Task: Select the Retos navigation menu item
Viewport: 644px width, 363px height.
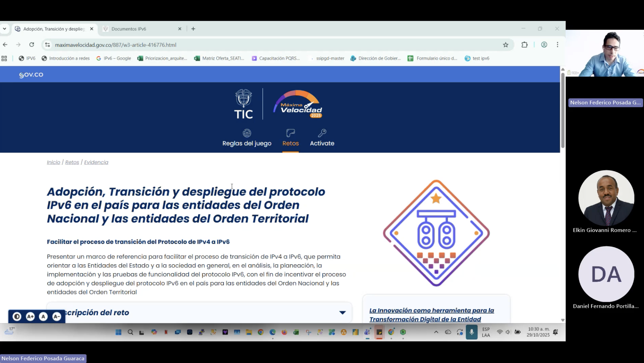Action: coord(290,143)
